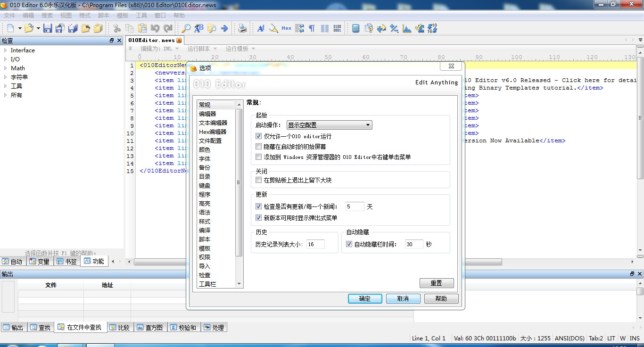Close the 010Editor.news tab with orange X
The image size is (644, 347).
pyautogui.click(x=179, y=41)
